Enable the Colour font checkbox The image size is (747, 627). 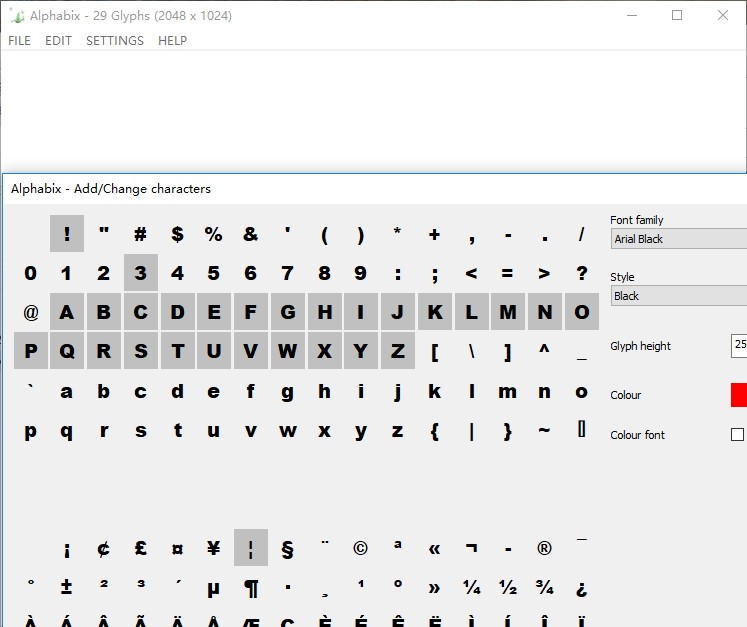[737, 435]
